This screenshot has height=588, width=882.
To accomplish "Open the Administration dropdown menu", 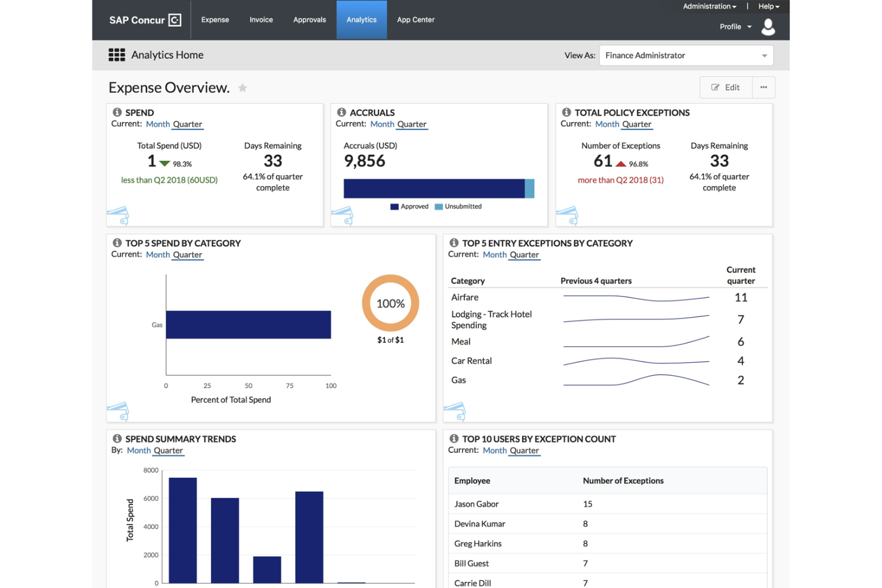I will pyautogui.click(x=709, y=6).
